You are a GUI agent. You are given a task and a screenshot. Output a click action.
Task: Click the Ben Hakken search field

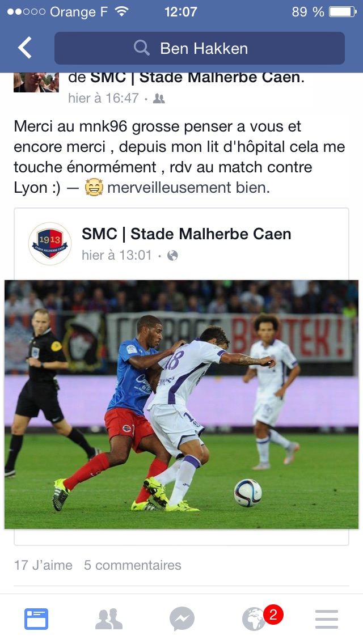pyautogui.click(x=200, y=48)
